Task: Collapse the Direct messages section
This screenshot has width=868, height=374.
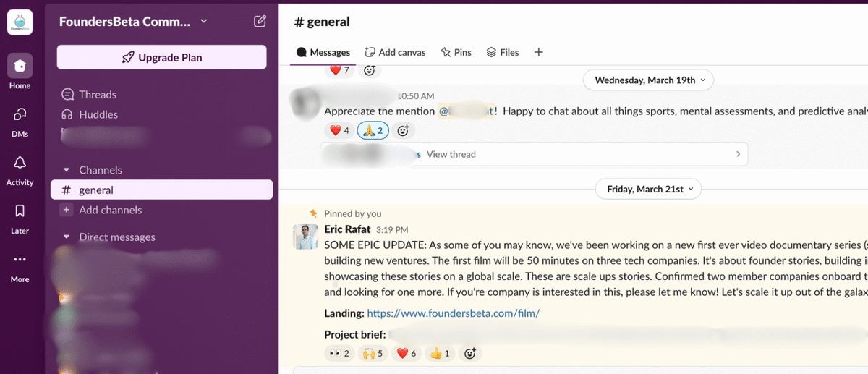Action: click(x=67, y=237)
